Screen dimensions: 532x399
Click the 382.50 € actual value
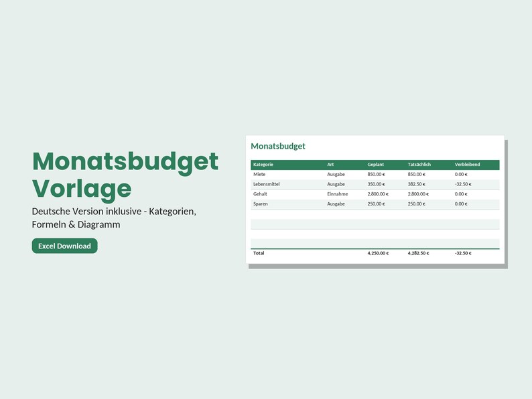(x=416, y=184)
